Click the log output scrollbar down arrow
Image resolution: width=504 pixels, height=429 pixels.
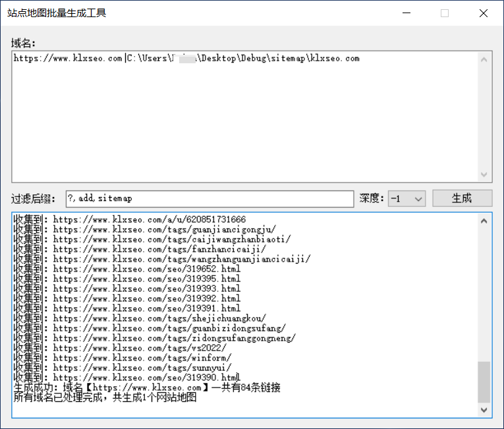(x=484, y=410)
